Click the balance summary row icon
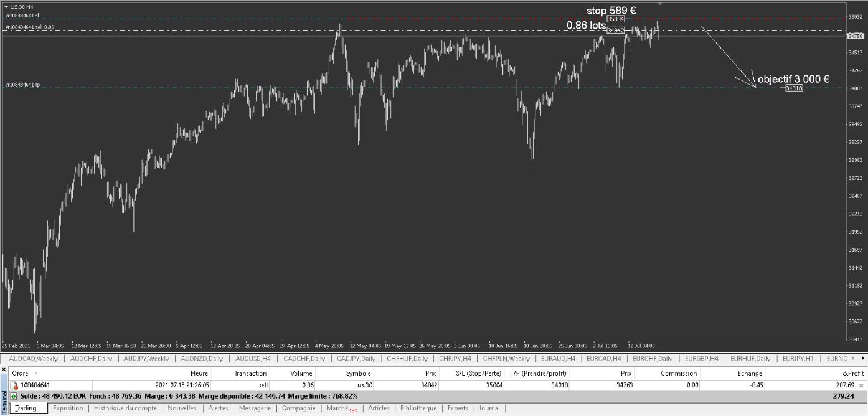This screenshot has width=868, height=416. 14,396
